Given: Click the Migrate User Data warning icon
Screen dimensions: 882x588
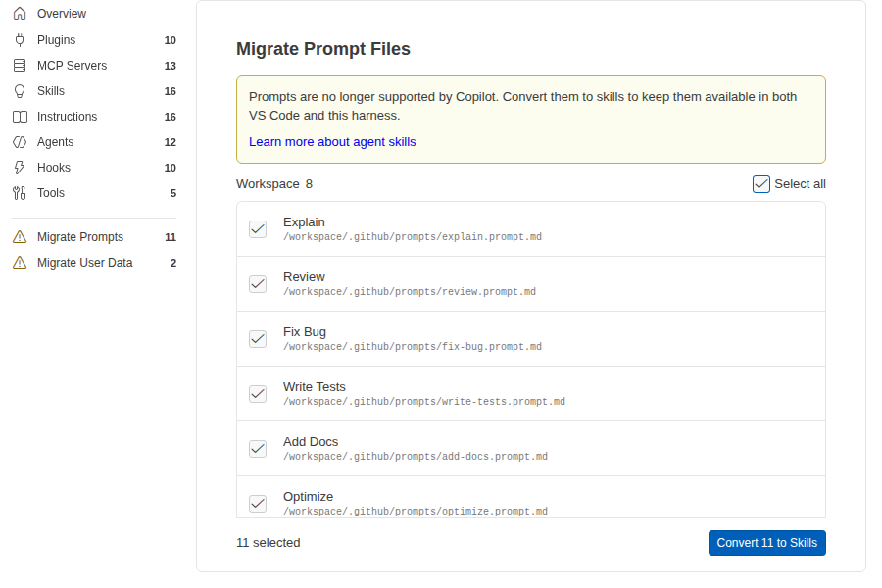Looking at the screenshot, I should [20, 263].
